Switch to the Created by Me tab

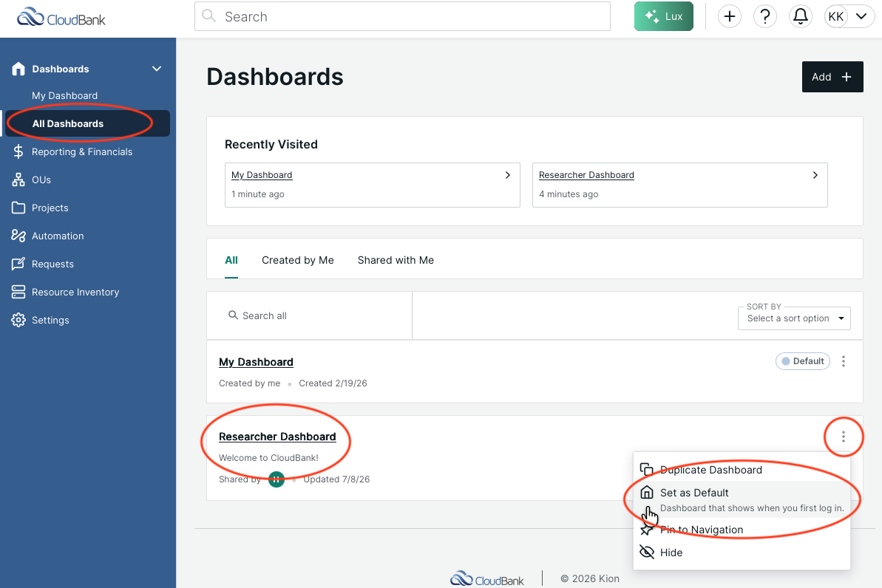point(297,260)
